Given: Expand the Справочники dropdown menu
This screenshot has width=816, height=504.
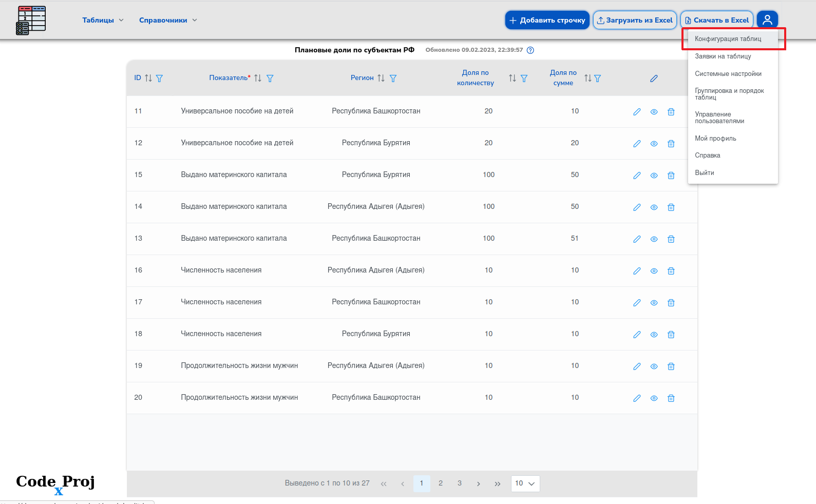Looking at the screenshot, I should coord(168,20).
